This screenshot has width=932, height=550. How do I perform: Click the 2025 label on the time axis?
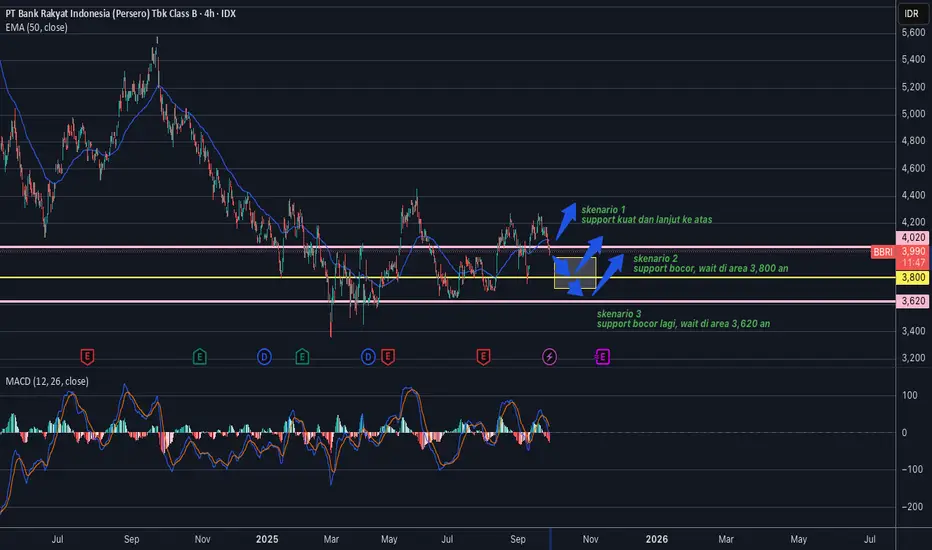tap(267, 539)
